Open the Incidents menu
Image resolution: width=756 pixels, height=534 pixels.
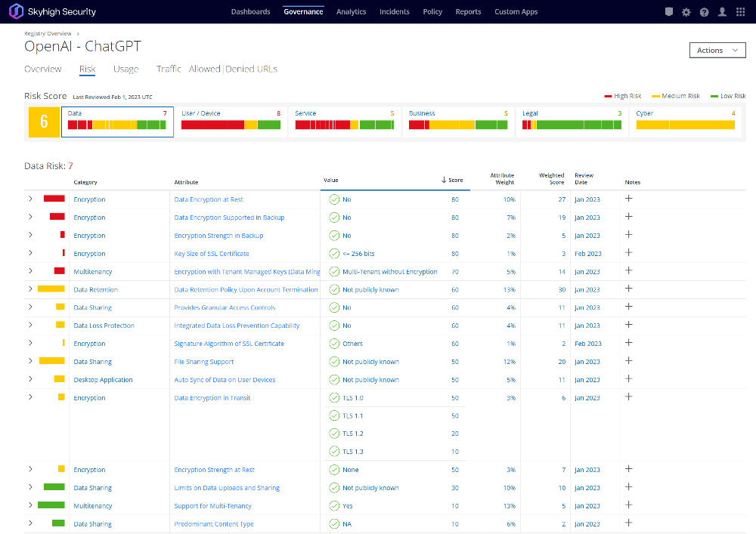(395, 12)
